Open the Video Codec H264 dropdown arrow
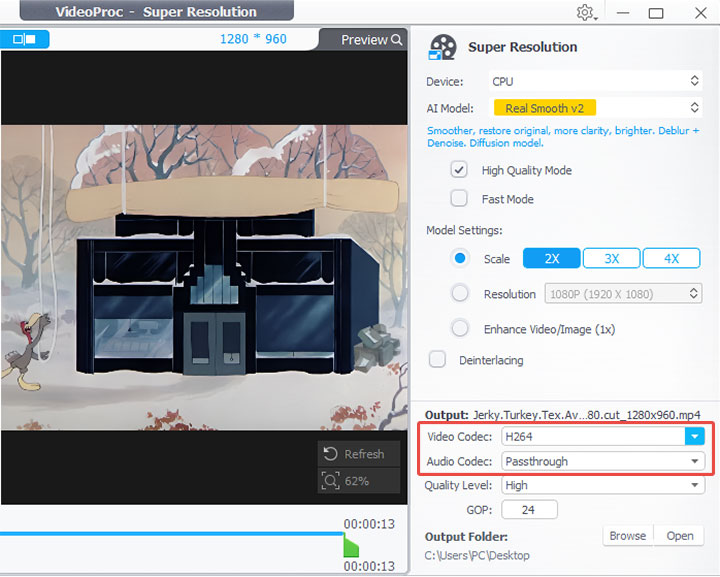The height and width of the screenshot is (577, 720). pyautogui.click(x=694, y=436)
